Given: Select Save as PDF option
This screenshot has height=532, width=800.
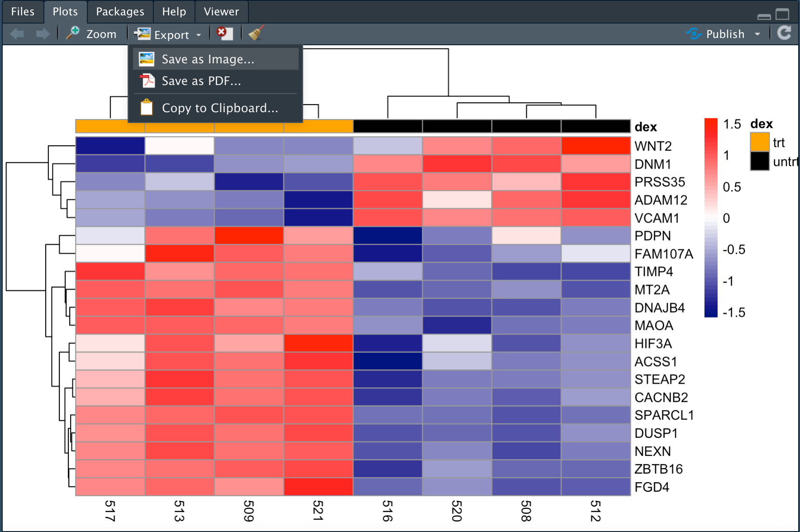Looking at the screenshot, I should click(201, 81).
